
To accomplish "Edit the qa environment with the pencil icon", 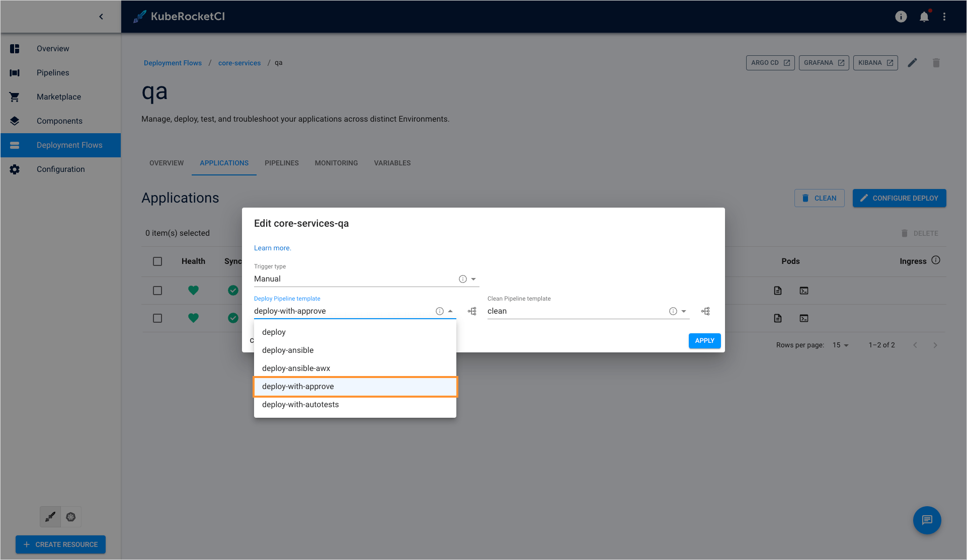I will click(913, 62).
